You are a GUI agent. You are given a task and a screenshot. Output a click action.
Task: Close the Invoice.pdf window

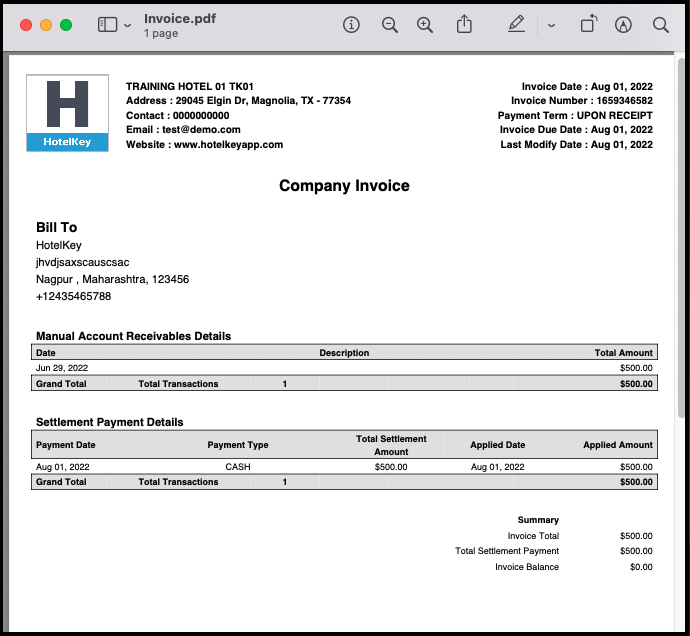pyautogui.click(x=26, y=25)
